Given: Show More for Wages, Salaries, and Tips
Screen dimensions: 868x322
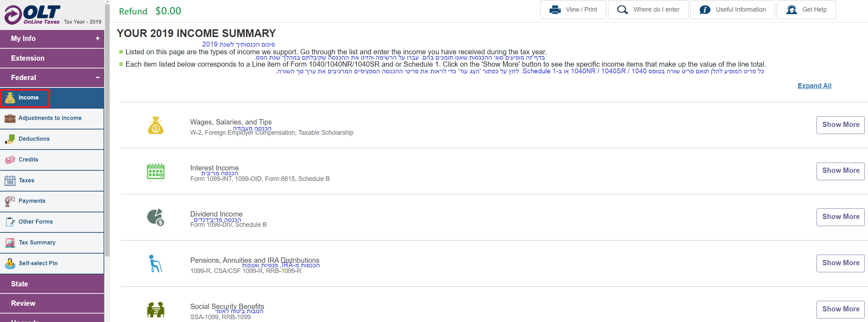Looking at the screenshot, I should point(841,125).
